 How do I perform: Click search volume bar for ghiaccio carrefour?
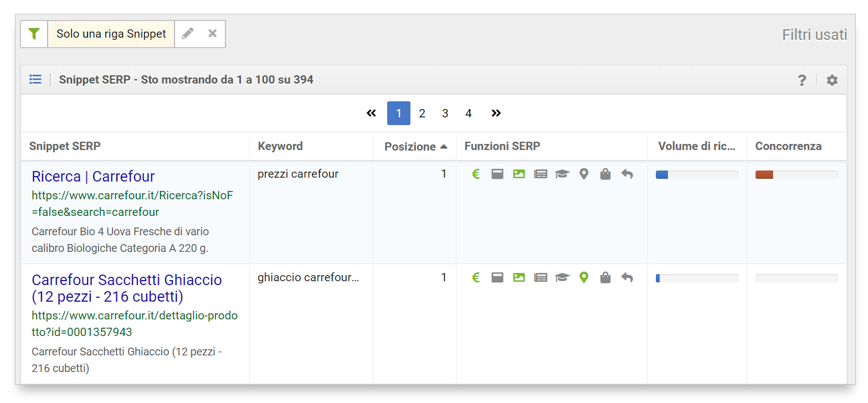(697, 278)
